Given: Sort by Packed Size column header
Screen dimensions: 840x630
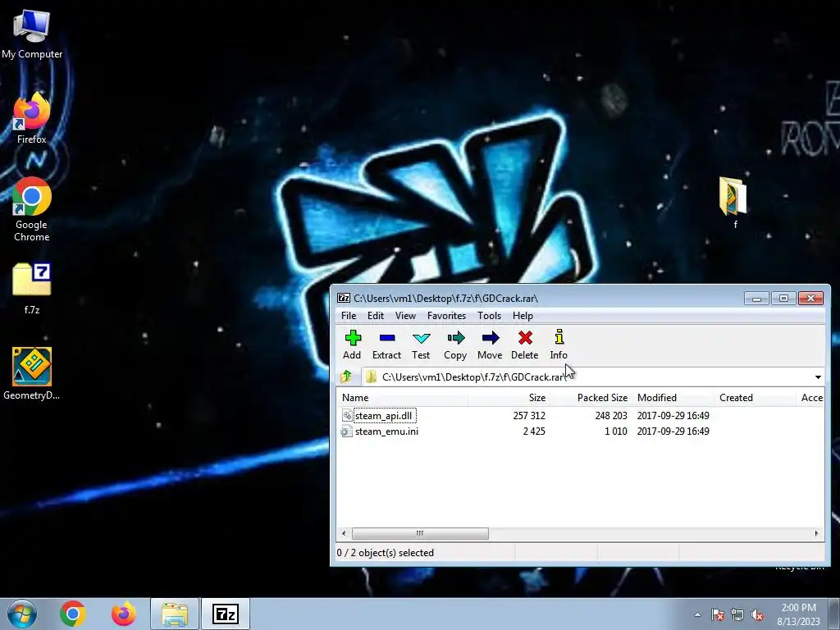Looking at the screenshot, I should (x=591, y=398).
